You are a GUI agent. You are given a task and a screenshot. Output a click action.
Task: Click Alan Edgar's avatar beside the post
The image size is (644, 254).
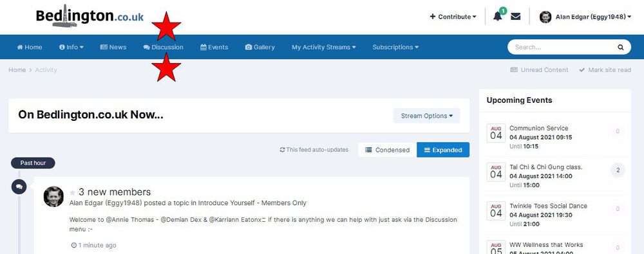point(54,197)
